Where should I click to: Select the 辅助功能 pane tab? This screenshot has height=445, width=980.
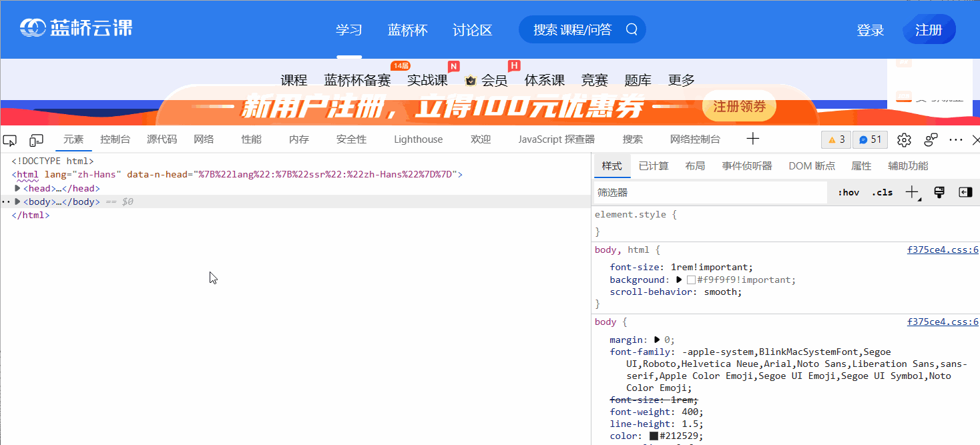(908, 166)
